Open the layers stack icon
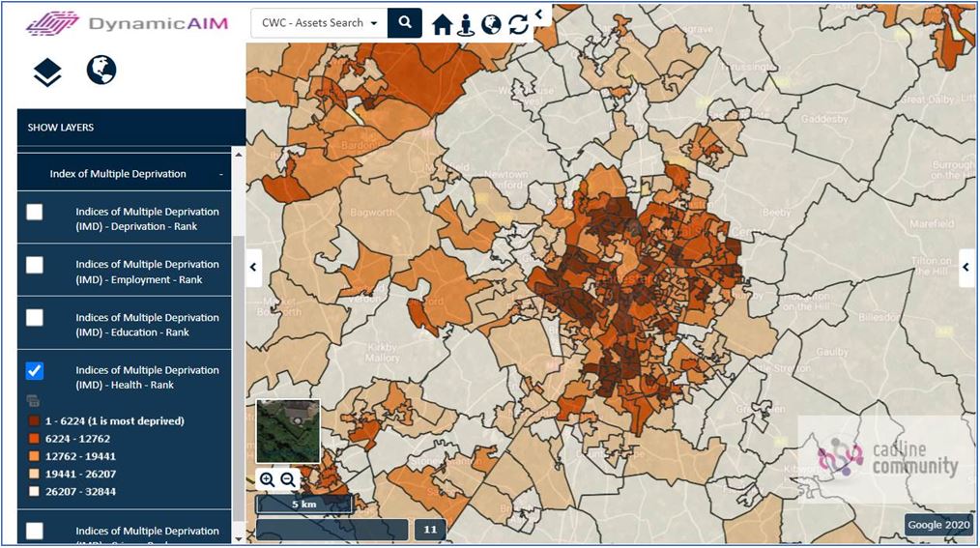Screen dimensions: 980x548 tap(47, 73)
